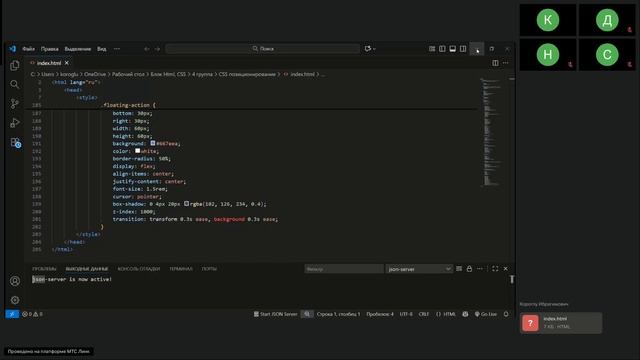Open panel More Actions ellipsis
640x360 pixels.
(x=480, y=269)
